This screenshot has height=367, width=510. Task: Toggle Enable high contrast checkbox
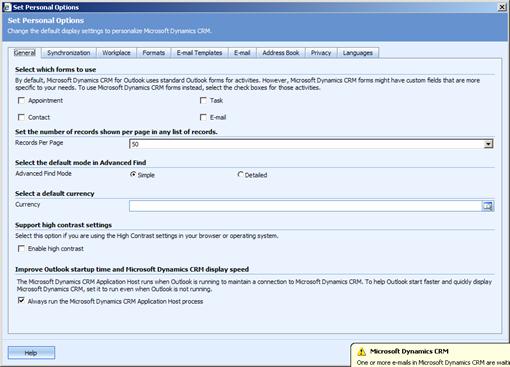coord(21,249)
